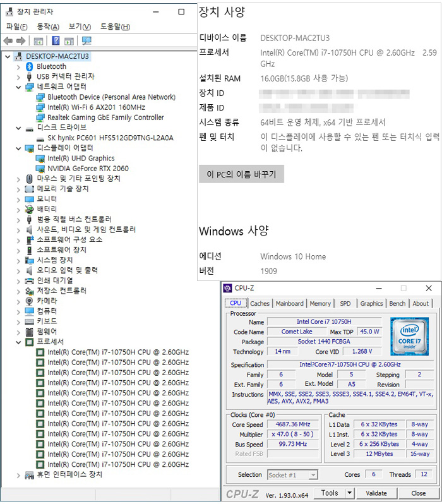
Task: Click the Intel Core i7 logo in CPU-Z
Action: [x=409, y=336]
